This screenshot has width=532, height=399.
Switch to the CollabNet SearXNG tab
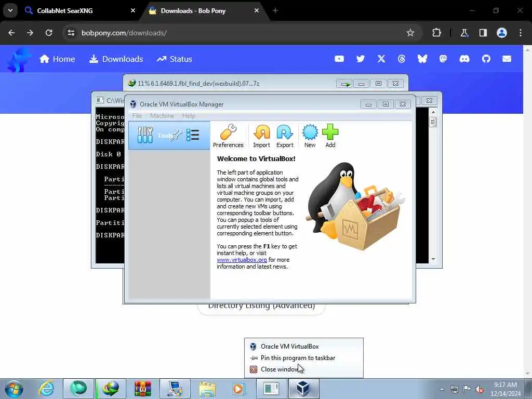79,10
